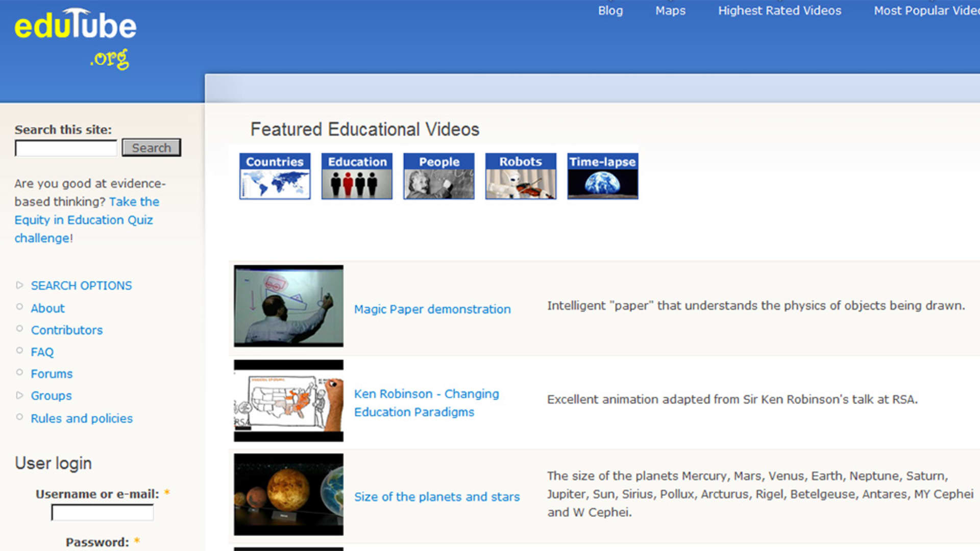This screenshot has width=980, height=551.
Task: Open the Maps menu item
Action: click(670, 10)
